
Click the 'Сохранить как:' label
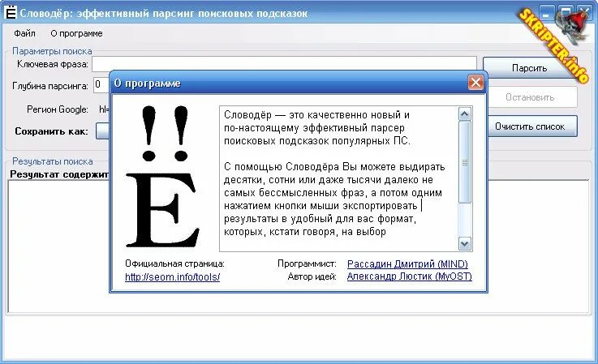tap(51, 131)
